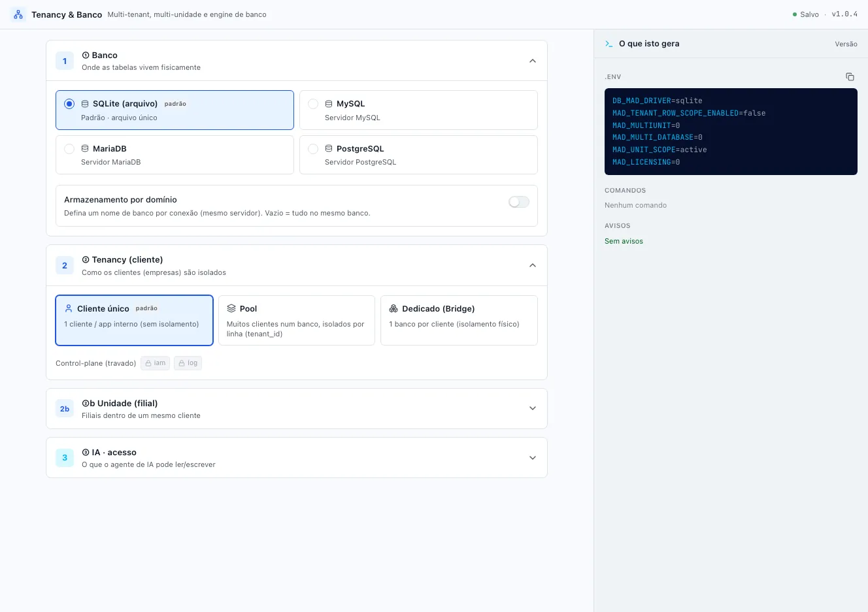Click the 2b badge for Unidade (filial)

[x=65, y=409]
